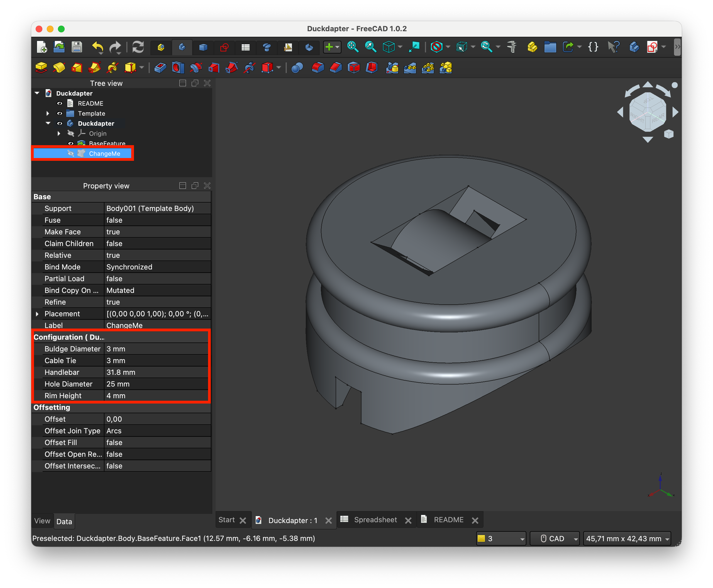Open the measure caliper tool
This screenshot has width=713, height=588.
pos(512,47)
